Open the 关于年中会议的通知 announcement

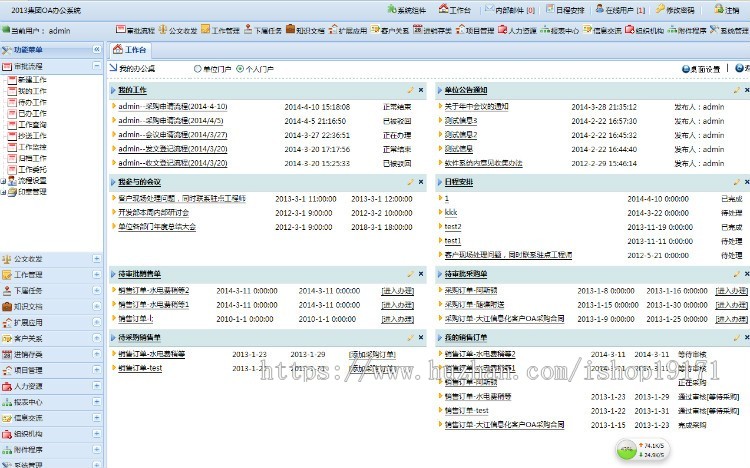point(476,107)
